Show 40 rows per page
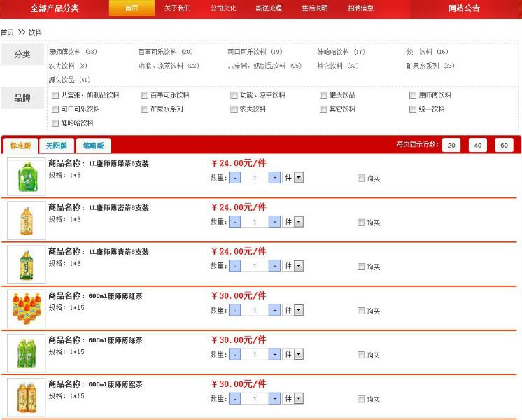522x420 pixels. pos(478,145)
